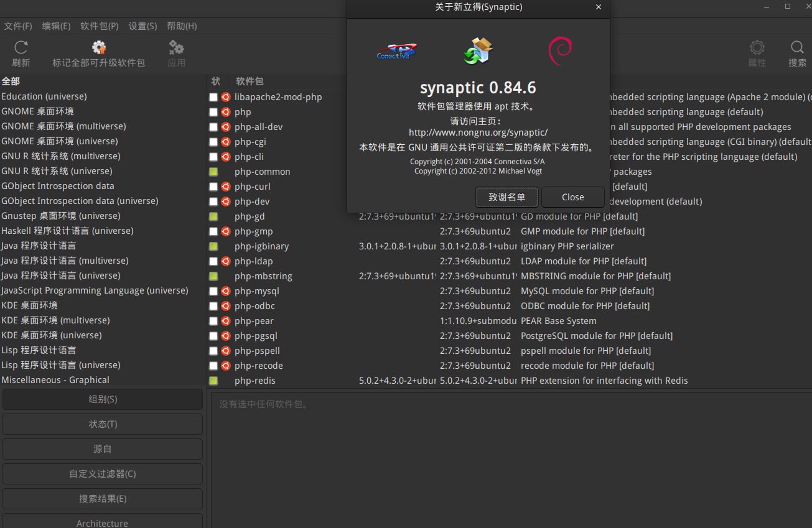
Task: Toggle the php-cli checkbox
Action: pyautogui.click(x=213, y=157)
